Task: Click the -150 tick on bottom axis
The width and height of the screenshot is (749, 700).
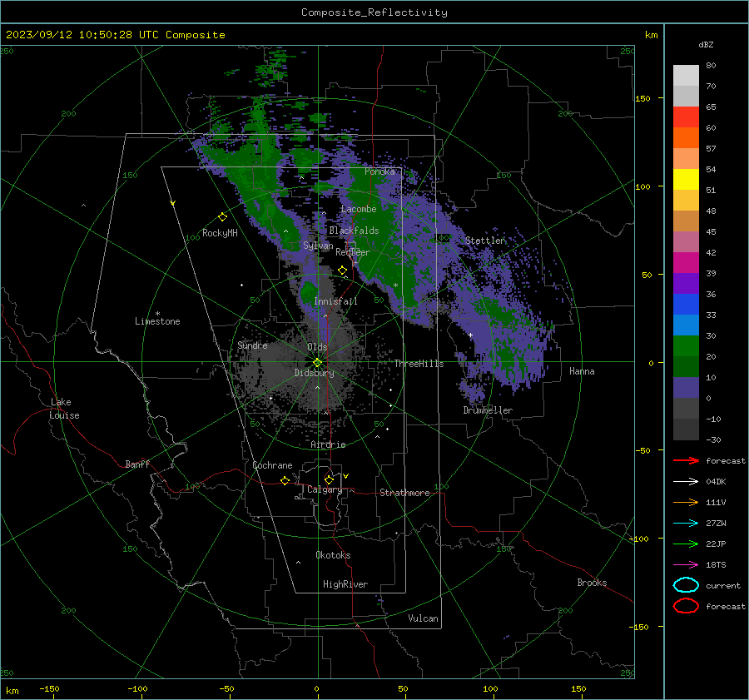Action: [49, 688]
